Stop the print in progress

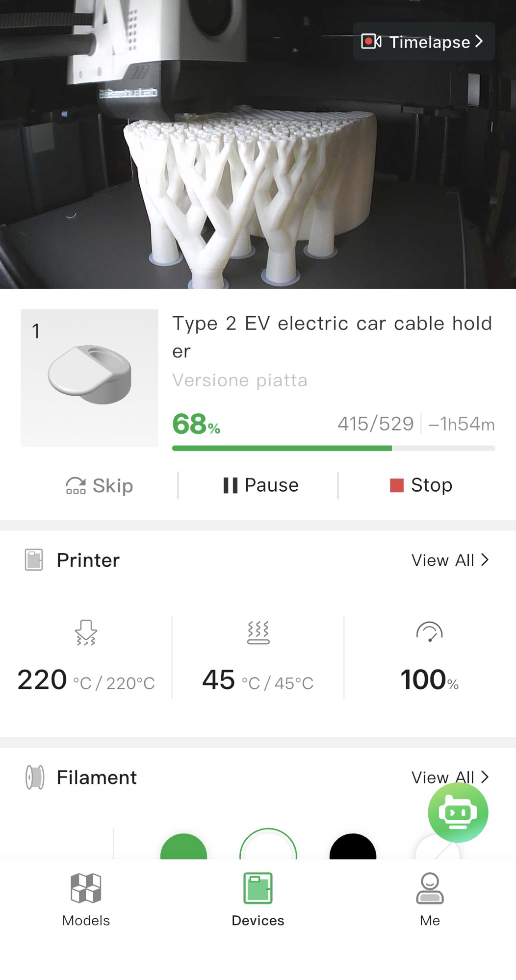(421, 485)
